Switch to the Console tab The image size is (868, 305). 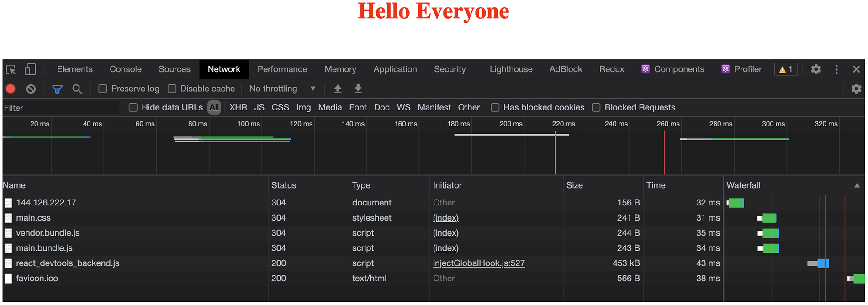(x=125, y=69)
